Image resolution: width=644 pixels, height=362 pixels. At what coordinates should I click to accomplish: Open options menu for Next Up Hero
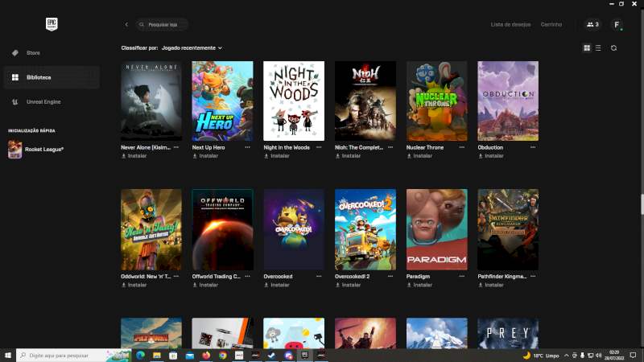[x=248, y=147]
